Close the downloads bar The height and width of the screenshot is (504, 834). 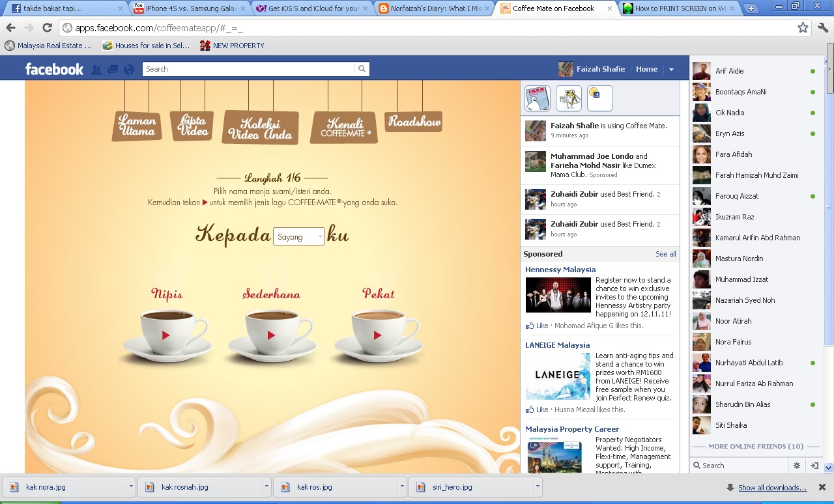coord(822,487)
